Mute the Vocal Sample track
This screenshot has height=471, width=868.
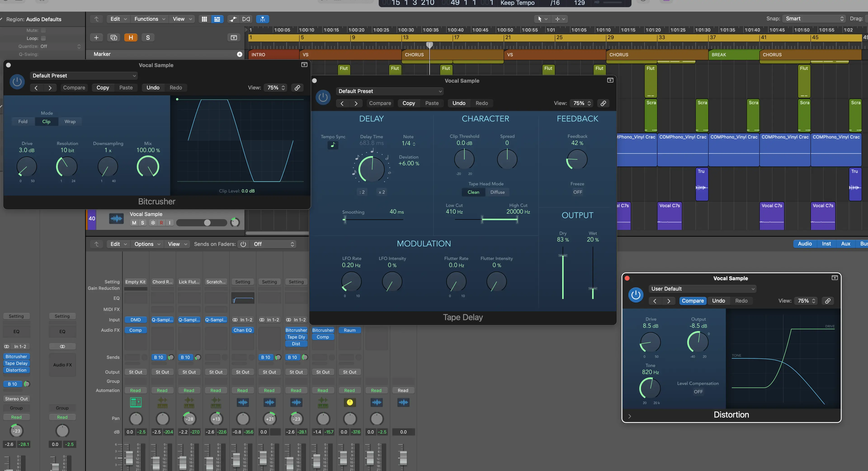click(134, 223)
